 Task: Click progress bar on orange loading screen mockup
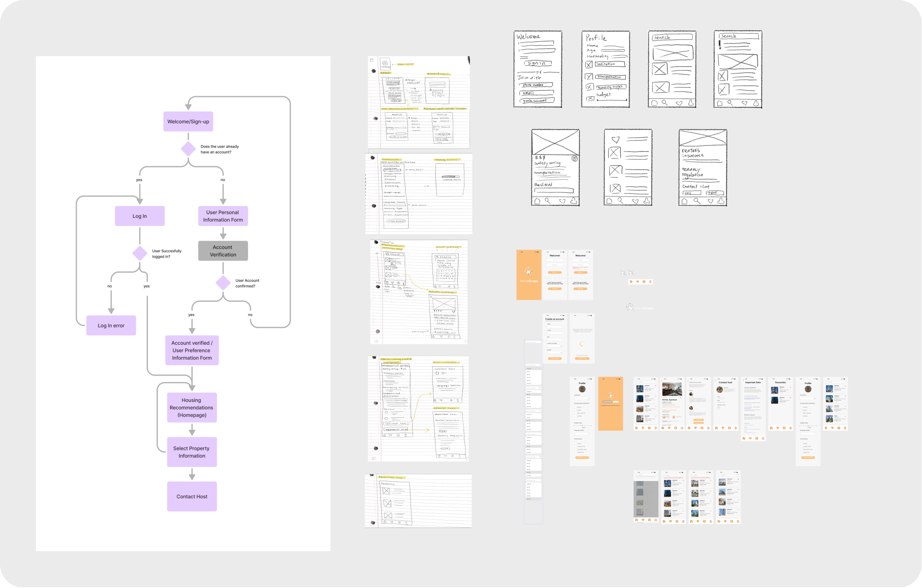point(610,402)
